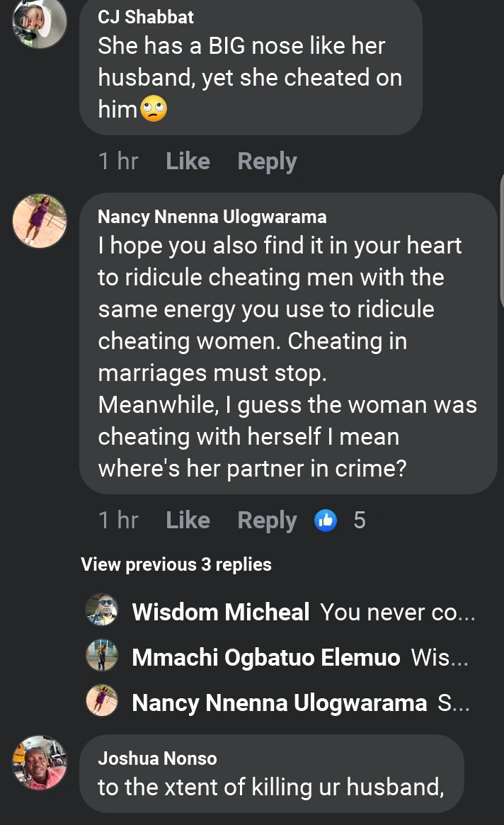Like CJ Shabbat's comment
Screen dimensions: 504x825
pos(188,161)
